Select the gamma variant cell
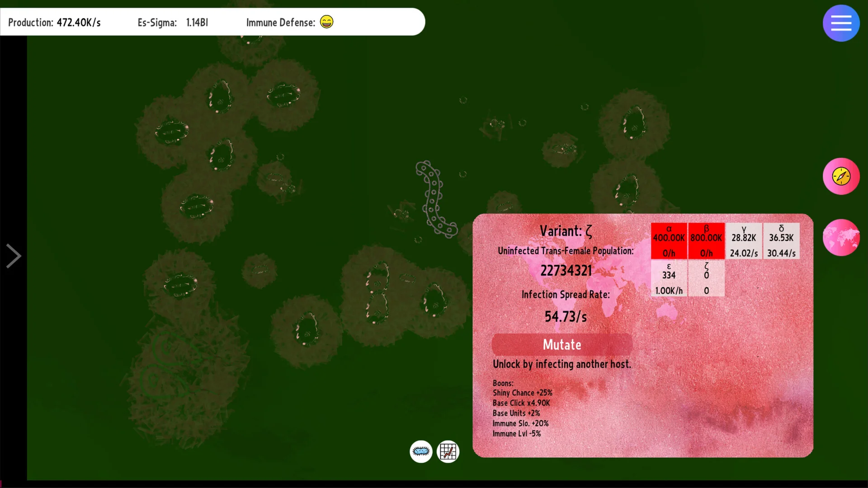 (744, 241)
